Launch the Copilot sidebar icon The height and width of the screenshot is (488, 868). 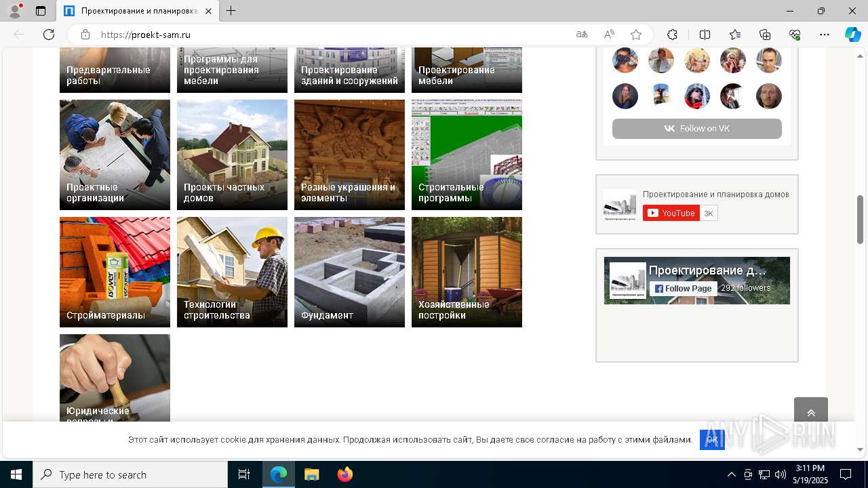852,35
